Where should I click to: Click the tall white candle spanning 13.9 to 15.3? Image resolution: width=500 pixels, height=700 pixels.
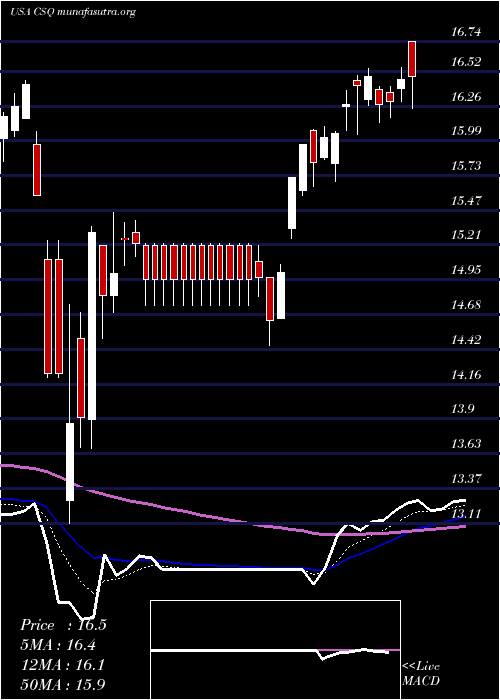[92, 326]
